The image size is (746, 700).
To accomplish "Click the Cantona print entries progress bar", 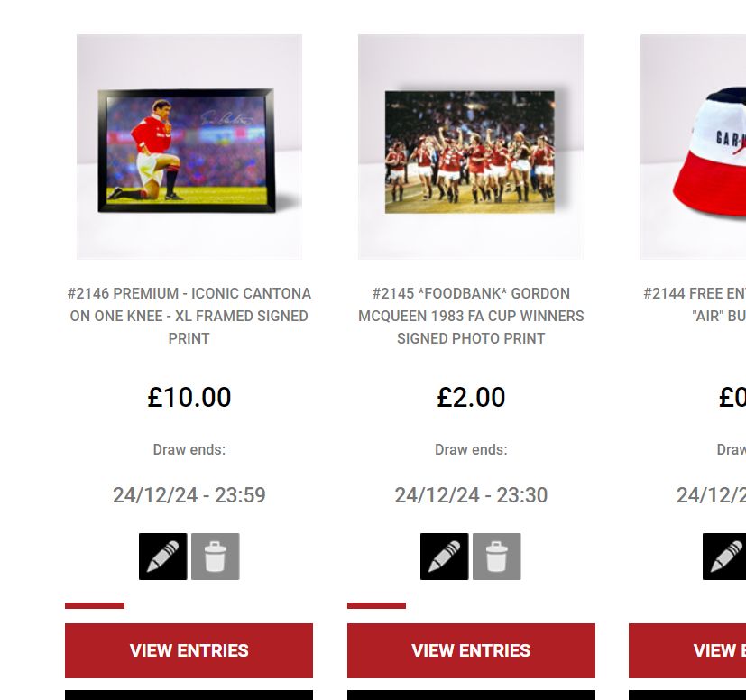I will [x=95, y=606].
